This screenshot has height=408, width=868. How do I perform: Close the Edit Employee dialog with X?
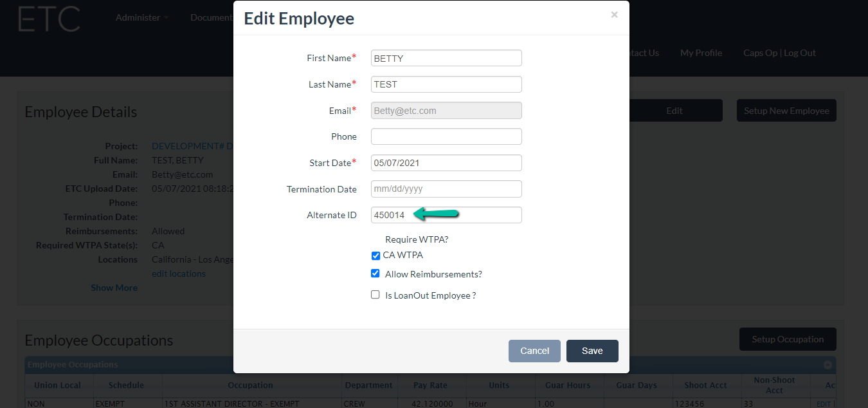tap(614, 15)
